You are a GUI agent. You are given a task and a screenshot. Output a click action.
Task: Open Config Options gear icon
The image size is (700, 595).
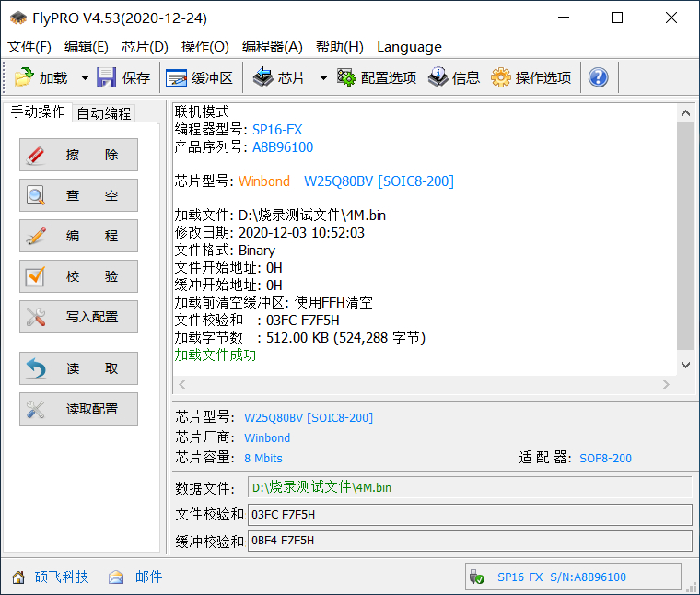346,78
